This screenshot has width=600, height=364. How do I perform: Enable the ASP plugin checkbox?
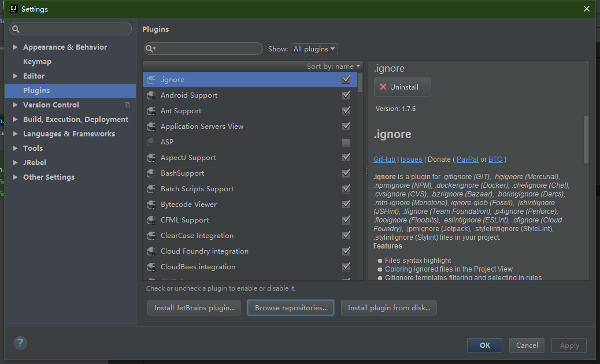tap(346, 142)
